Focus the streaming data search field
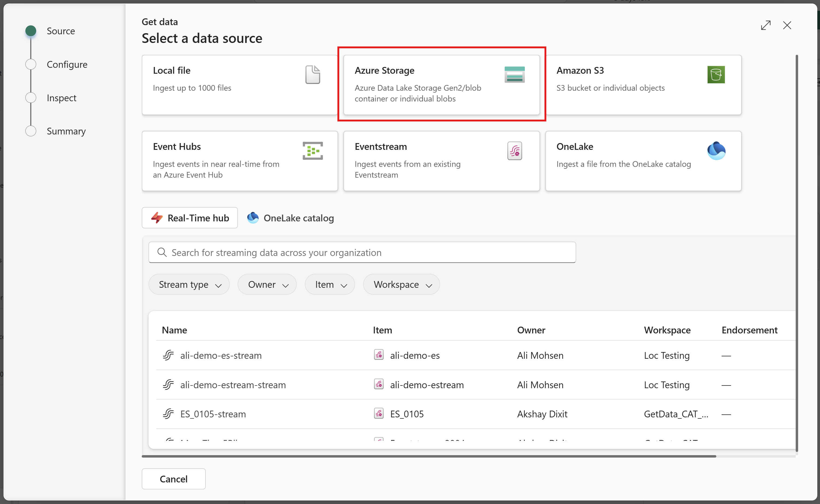The height and width of the screenshot is (504, 820). click(x=362, y=252)
